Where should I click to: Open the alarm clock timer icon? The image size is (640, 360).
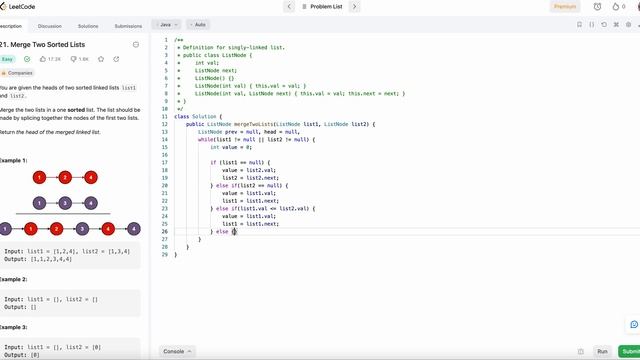tap(597, 7)
